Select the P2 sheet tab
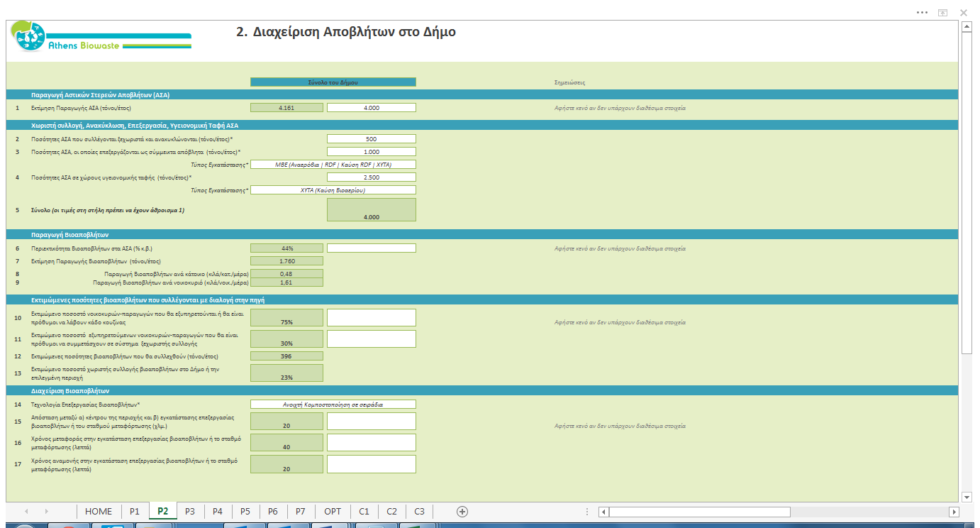 pyautogui.click(x=162, y=511)
